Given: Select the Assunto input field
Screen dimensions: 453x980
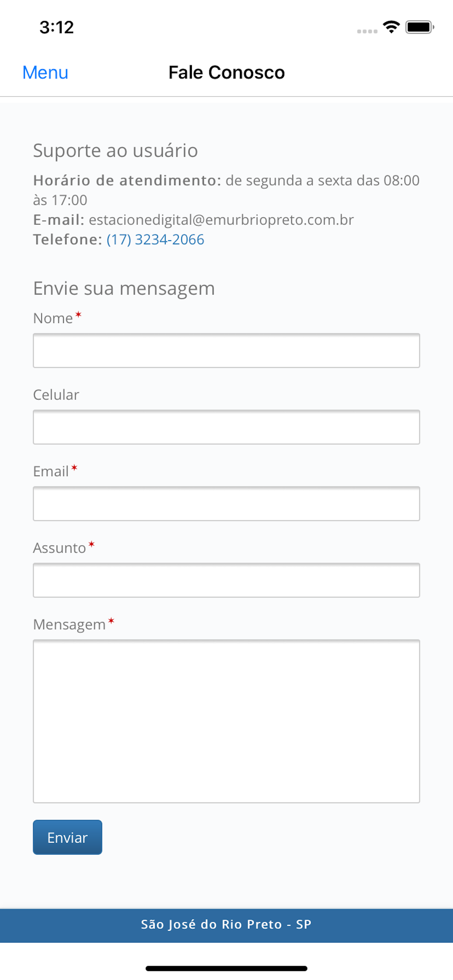Looking at the screenshot, I should point(226,580).
